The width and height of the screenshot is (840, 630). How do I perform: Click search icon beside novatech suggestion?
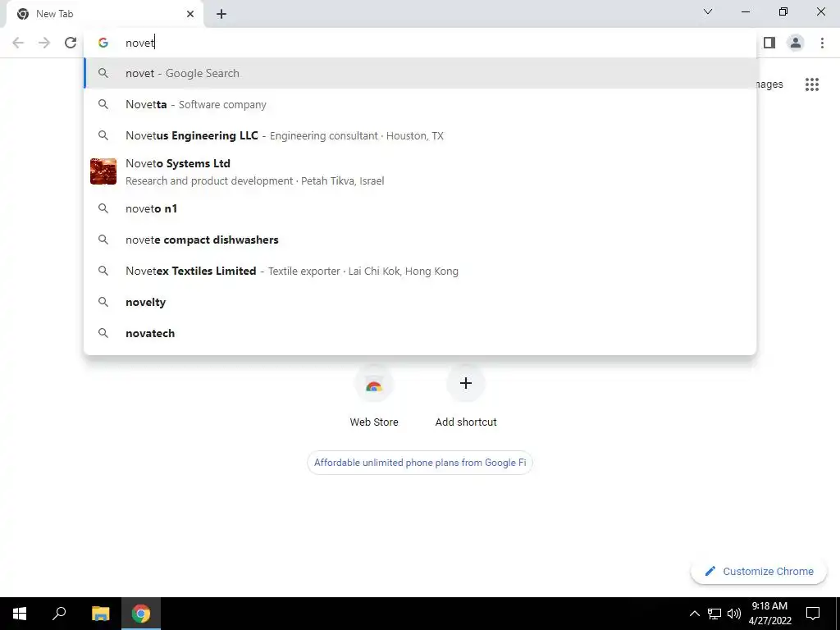(103, 333)
